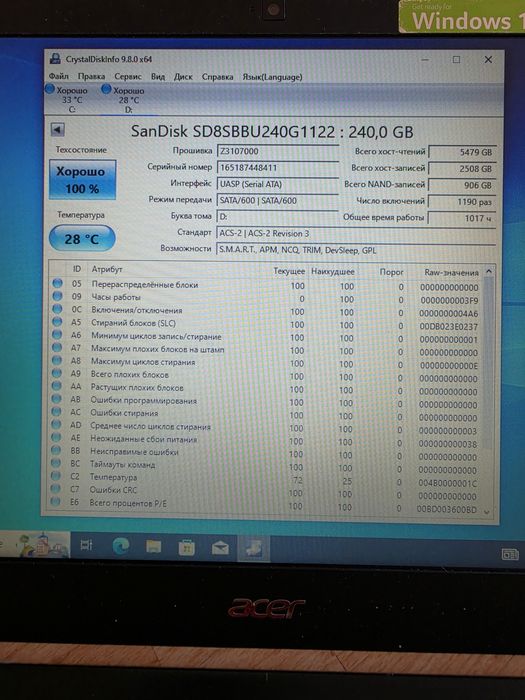Click status circle for C2 Температура

point(56,476)
